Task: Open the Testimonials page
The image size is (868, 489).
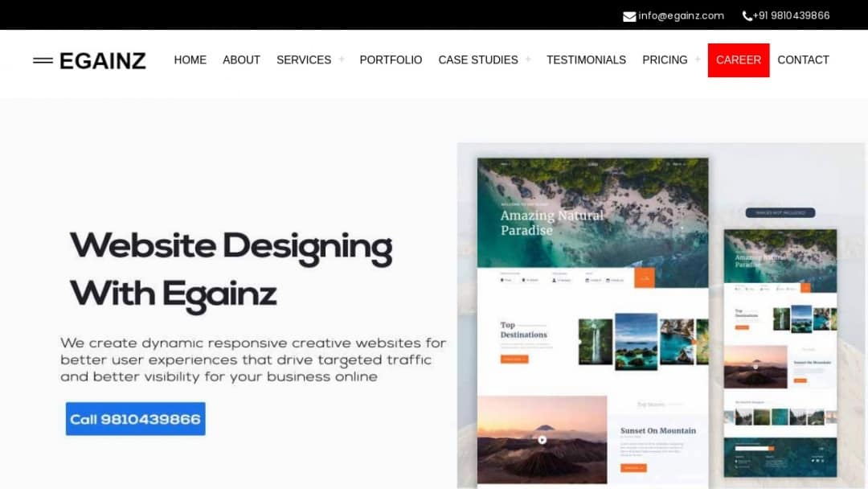Action: [x=586, y=60]
